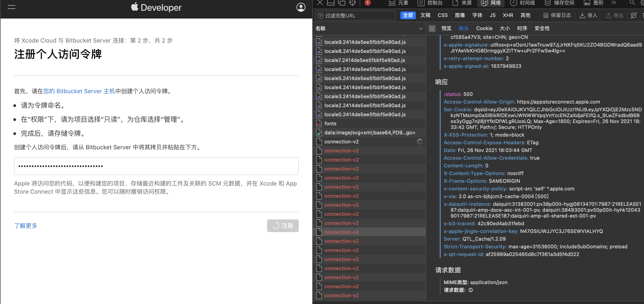The width and height of the screenshot is (644, 304).
Task: Click the red error indicator icon
Action: pyautogui.click(x=367, y=3)
